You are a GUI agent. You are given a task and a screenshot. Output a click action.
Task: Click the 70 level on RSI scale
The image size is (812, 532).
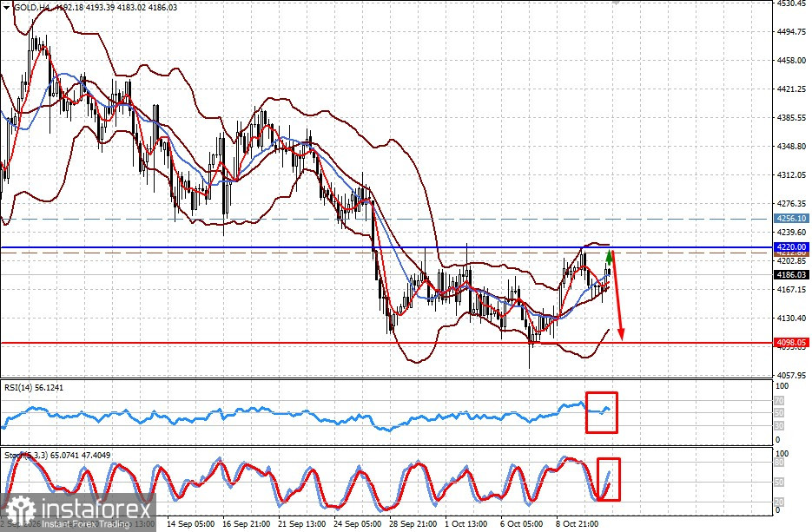click(779, 401)
